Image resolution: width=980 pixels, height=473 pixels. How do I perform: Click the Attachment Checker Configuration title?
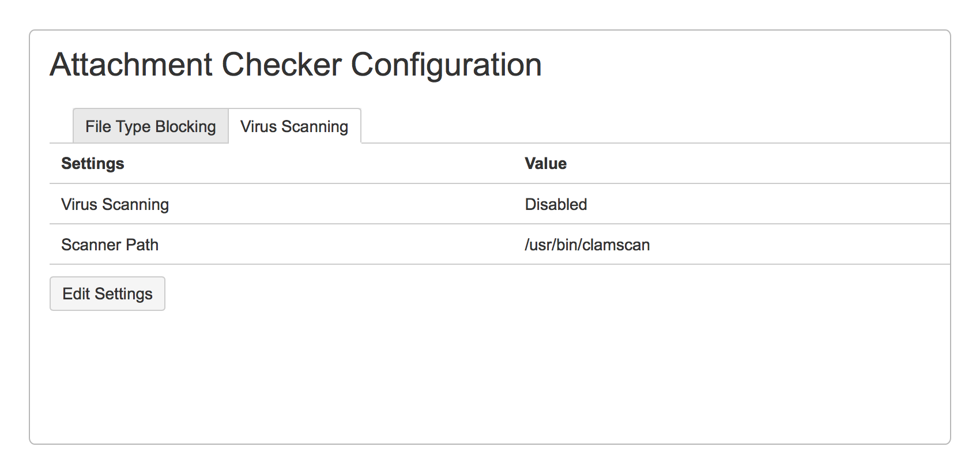click(x=295, y=64)
